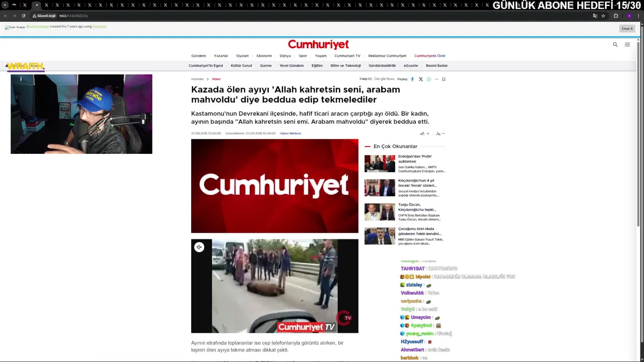The image size is (644, 362).
Task: Bookmark the article with the ribbon icon
Action: click(444, 79)
